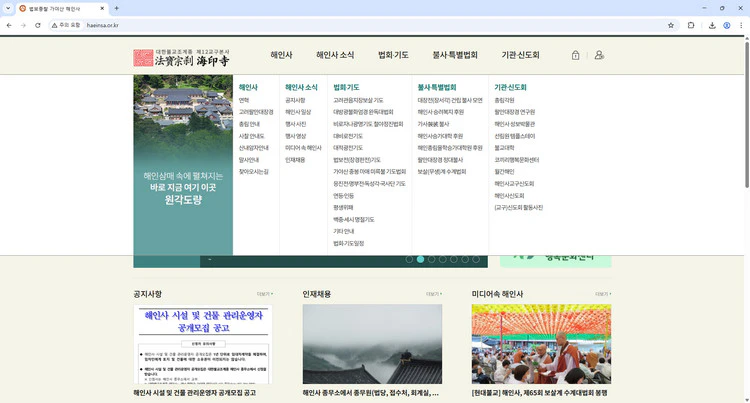Bookmark this page with star icon
Image resolution: width=750 pixels, height=403 pixels.
671,25
